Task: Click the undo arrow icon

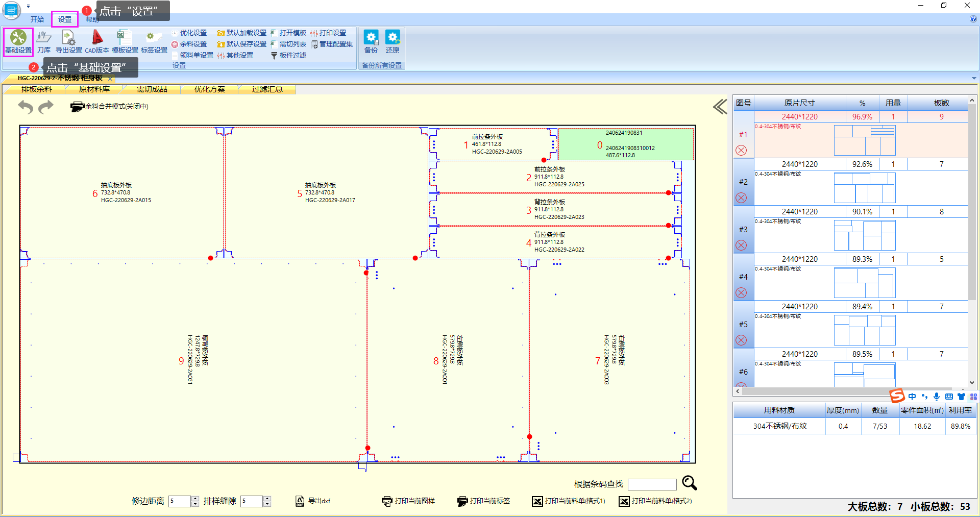Action: pos(26,107)
